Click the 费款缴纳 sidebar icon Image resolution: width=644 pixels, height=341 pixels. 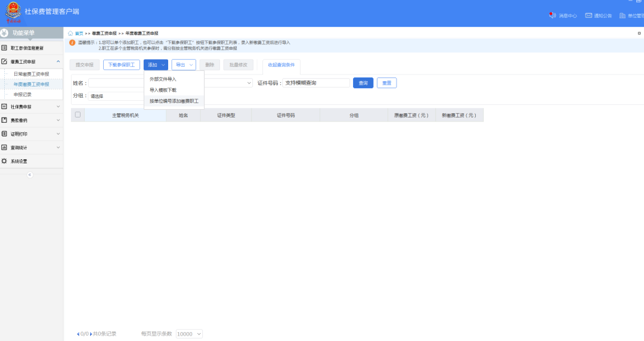click(4, 120)
